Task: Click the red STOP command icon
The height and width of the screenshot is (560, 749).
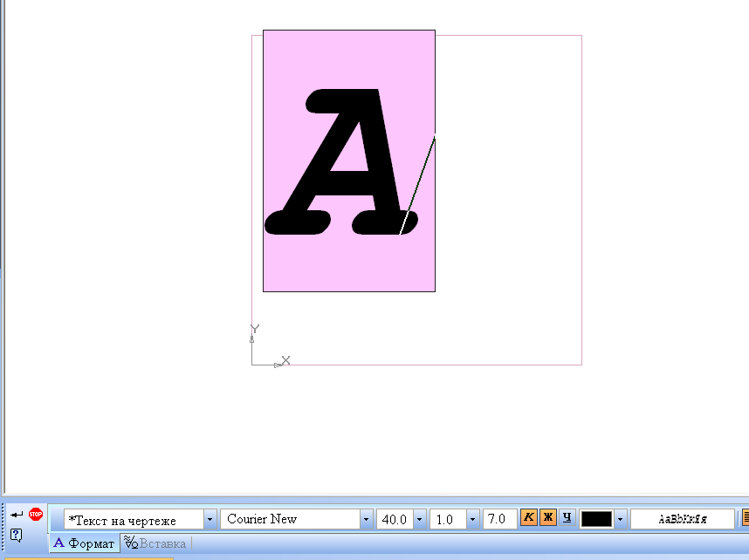Action: 36,514
